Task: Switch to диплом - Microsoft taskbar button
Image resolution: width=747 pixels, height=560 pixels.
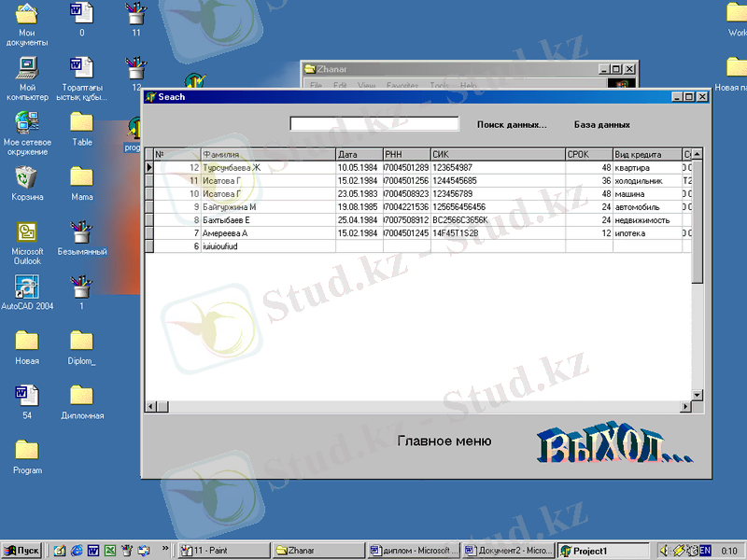Action: 413,551
